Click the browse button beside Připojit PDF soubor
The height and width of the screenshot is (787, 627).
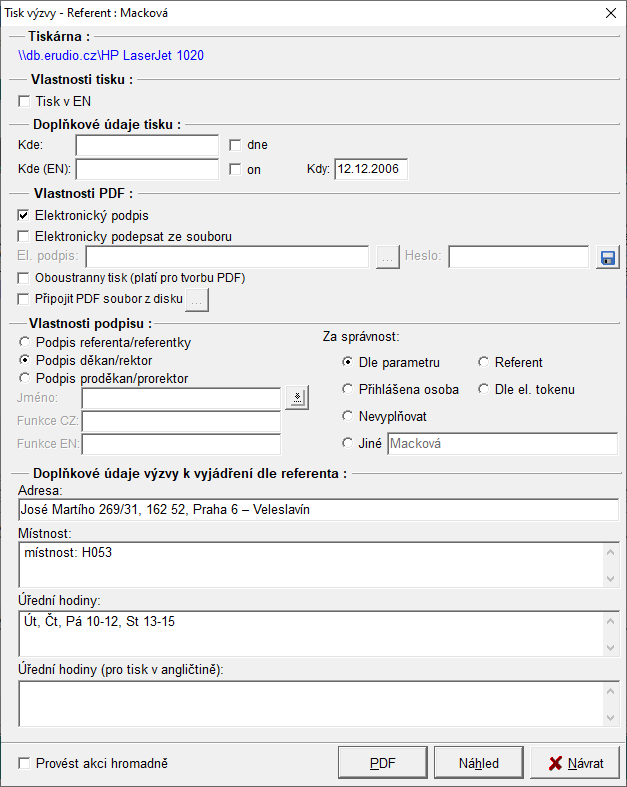[x=197, y=300]
